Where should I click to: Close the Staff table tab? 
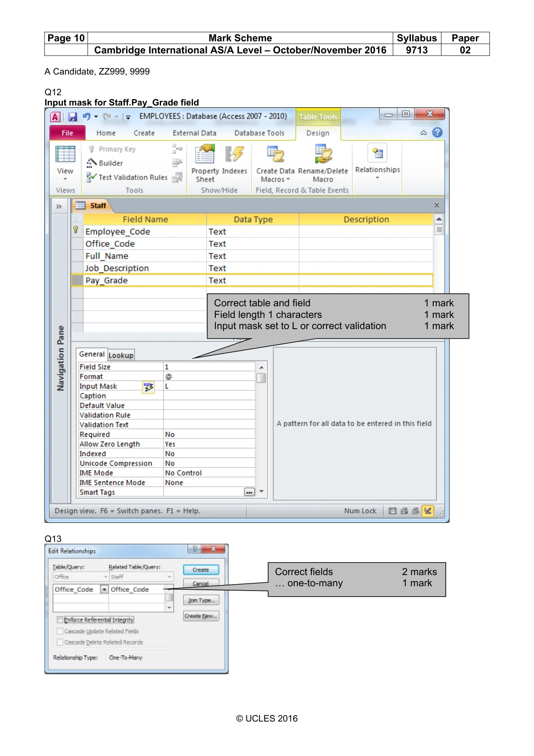coord(436,205)
